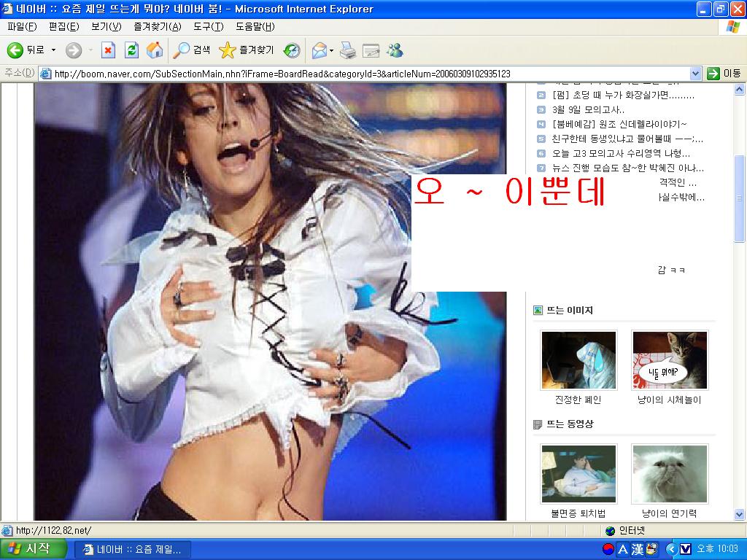747x560 pixels.
Task: Click the Windows 시작 Start button
Action: coord(29,549)
